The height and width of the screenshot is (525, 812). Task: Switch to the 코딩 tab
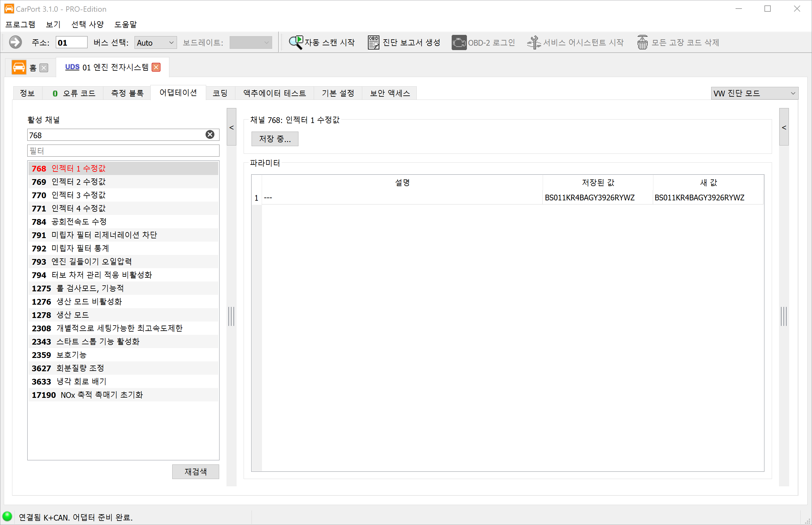tap(220, 93)
